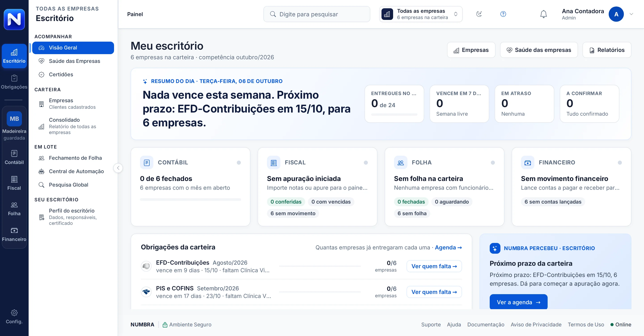644x336 pixels.
Task: Open Saúde das Empresas in the sidebar
Action: (73, 61)
